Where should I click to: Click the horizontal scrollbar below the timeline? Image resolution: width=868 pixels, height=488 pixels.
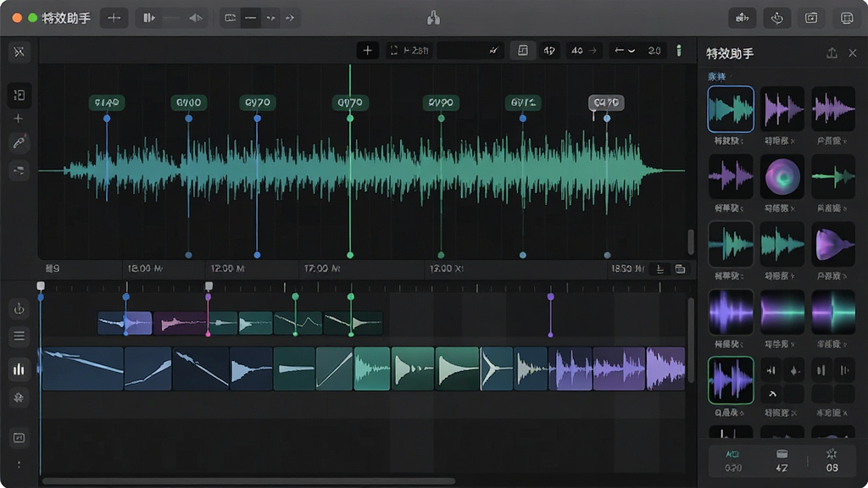coord(249,481)
